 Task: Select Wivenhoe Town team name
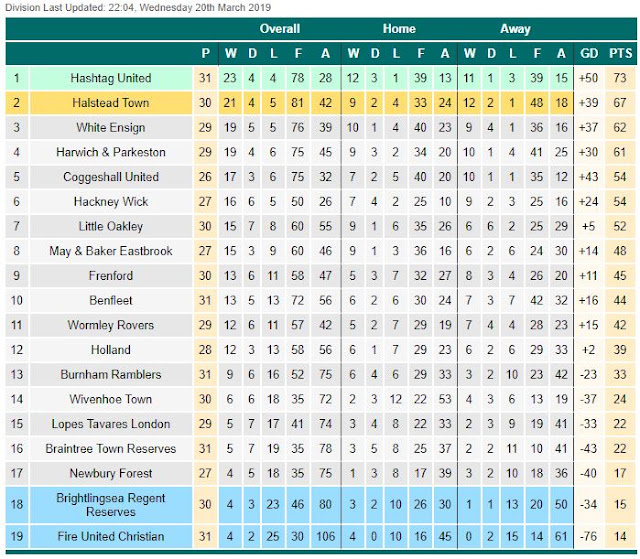111,399
